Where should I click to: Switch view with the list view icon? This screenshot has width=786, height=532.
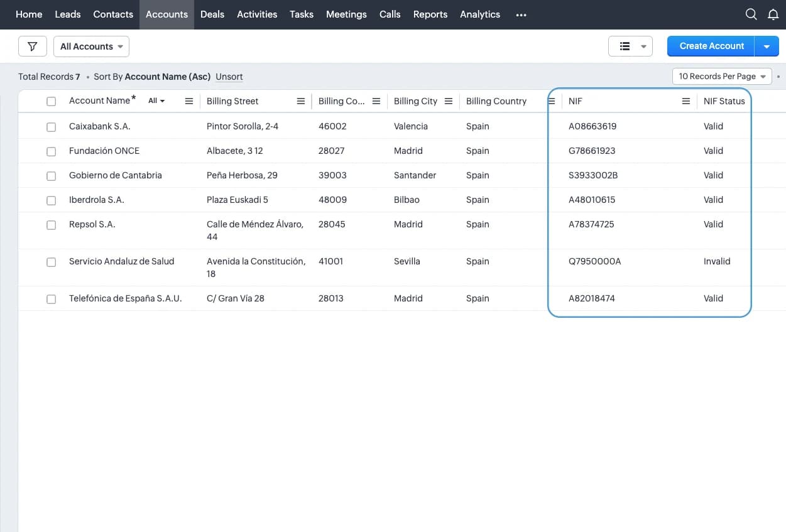coord(625,46)
